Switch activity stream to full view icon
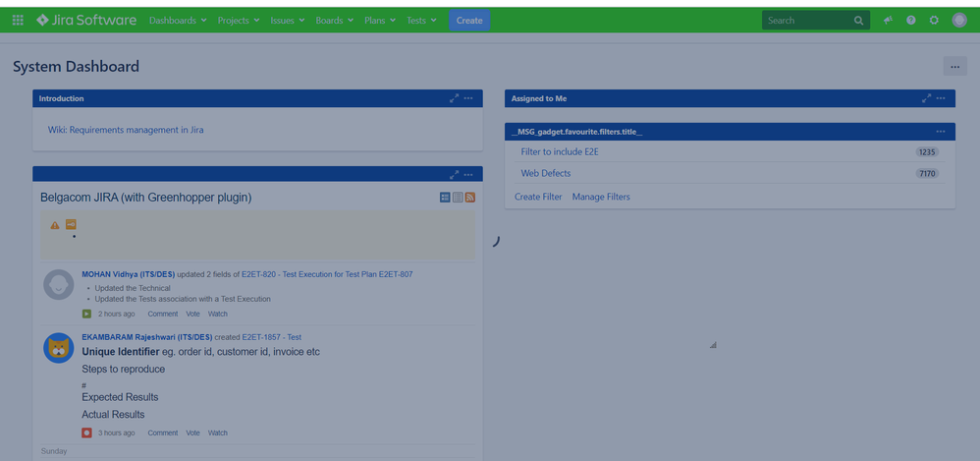980x461 pixels. tap(445, 197)
